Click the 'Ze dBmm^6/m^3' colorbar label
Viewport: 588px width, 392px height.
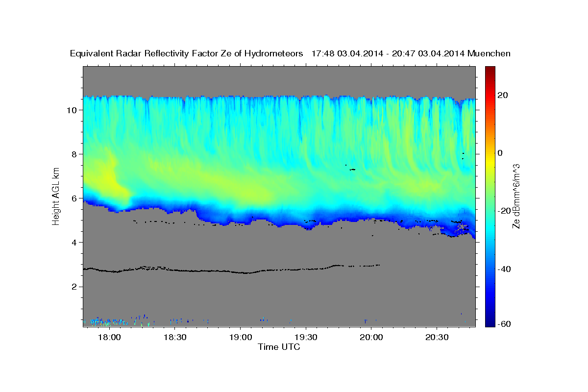pyautogui.click(x=515, y=196)
